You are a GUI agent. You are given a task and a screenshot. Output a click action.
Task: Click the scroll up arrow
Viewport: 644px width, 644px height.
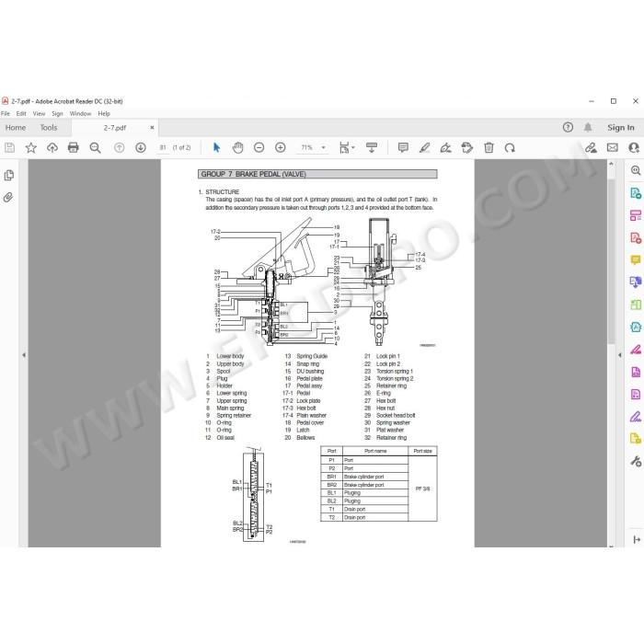click(x=611, y=164)
